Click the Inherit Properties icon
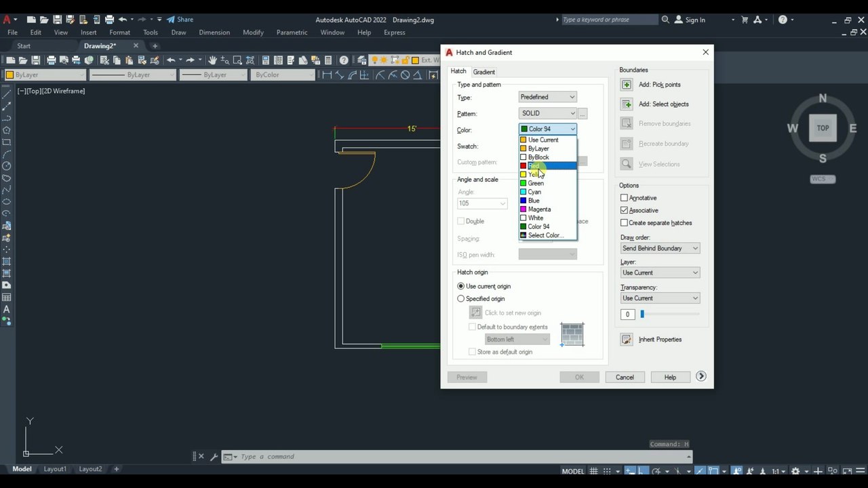This screenshot has width=868, height=488. pyautogui.click(x=627, y=340)
